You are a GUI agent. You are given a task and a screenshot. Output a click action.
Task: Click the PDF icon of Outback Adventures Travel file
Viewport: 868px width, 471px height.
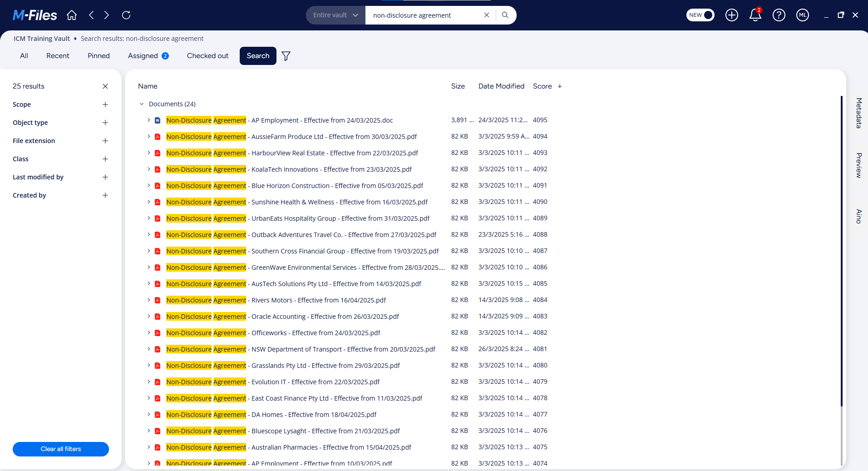158,235
